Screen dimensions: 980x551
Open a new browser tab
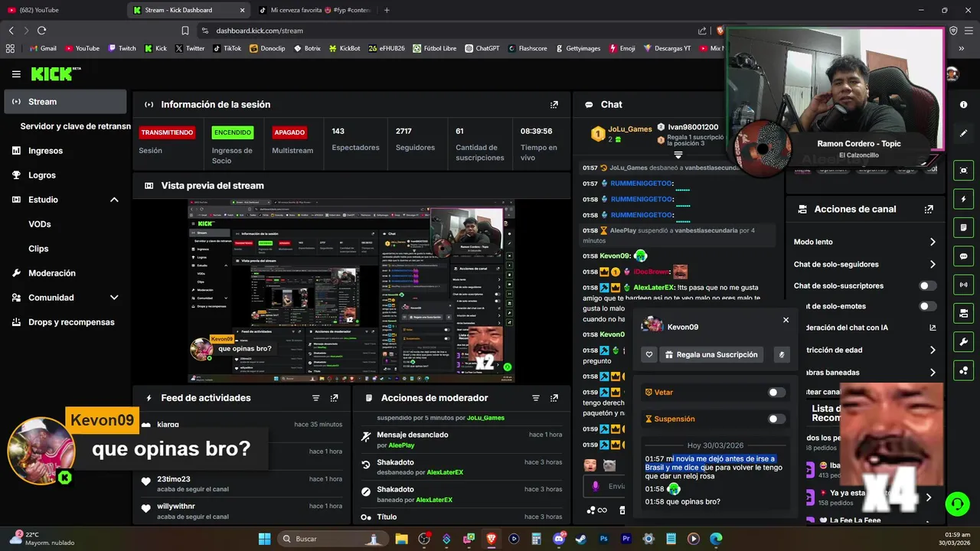pyautogui.click(x=387, y=10)
